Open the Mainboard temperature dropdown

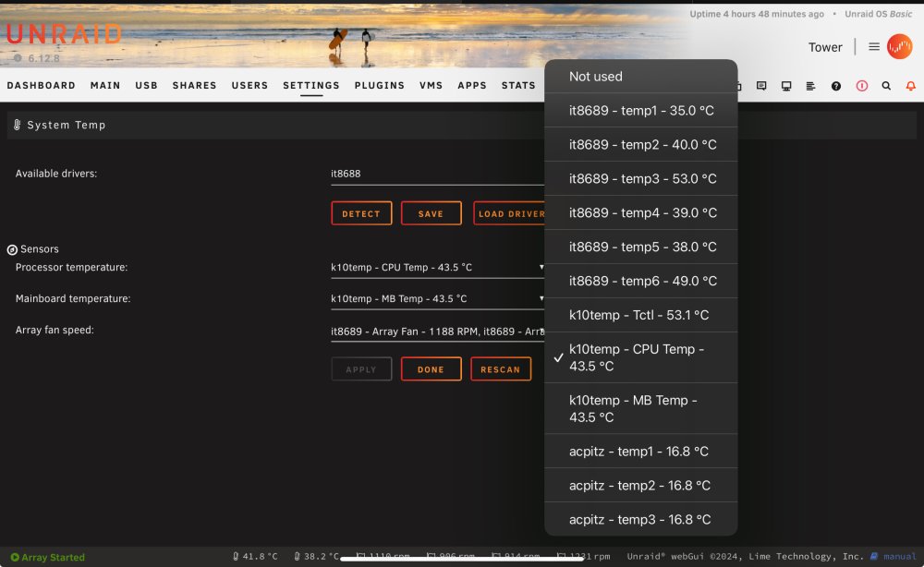[437, 299]
